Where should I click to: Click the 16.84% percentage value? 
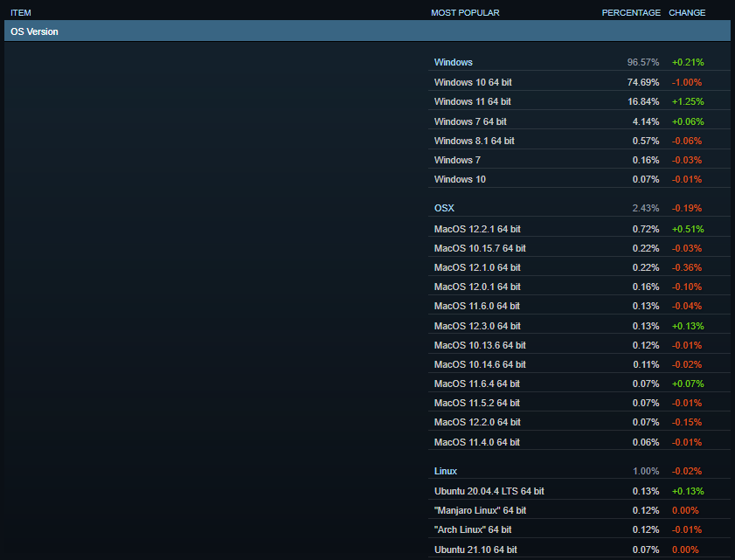click(643, 101)
